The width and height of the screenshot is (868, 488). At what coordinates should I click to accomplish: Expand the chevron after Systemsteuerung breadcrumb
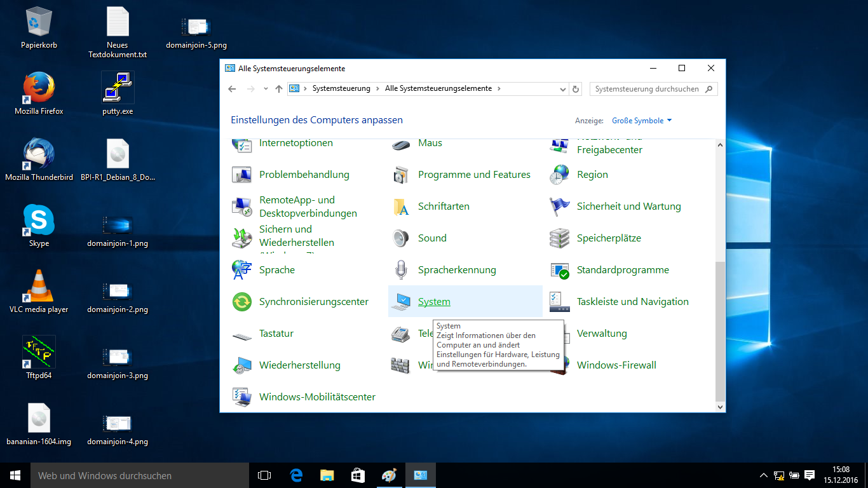(x=377, y=89)
